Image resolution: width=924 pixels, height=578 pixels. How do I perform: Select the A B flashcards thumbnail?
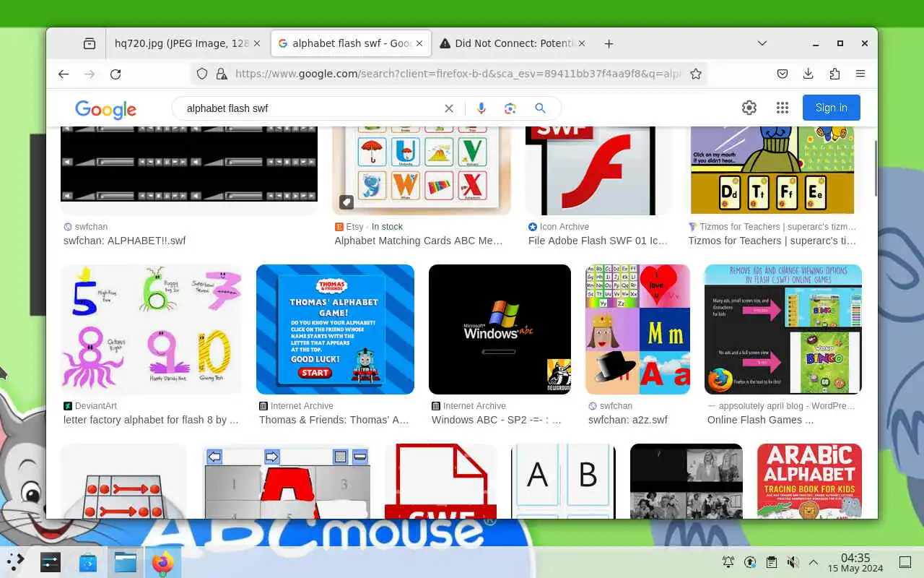[x=563, y=481]
